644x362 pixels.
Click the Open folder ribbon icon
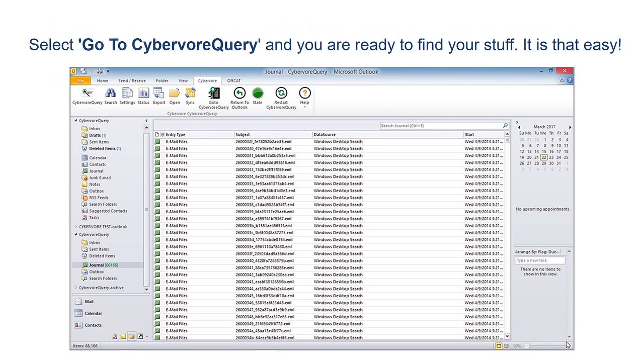(x=175, y=93)
